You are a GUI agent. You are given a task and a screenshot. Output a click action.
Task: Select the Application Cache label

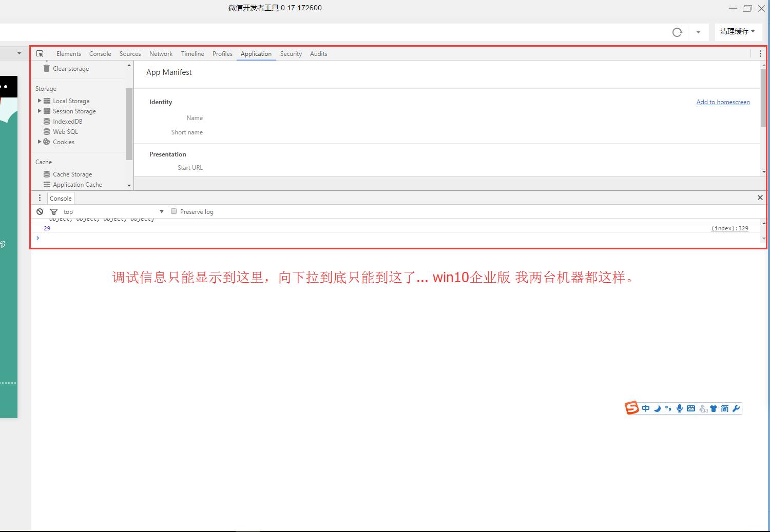(78, 184)
